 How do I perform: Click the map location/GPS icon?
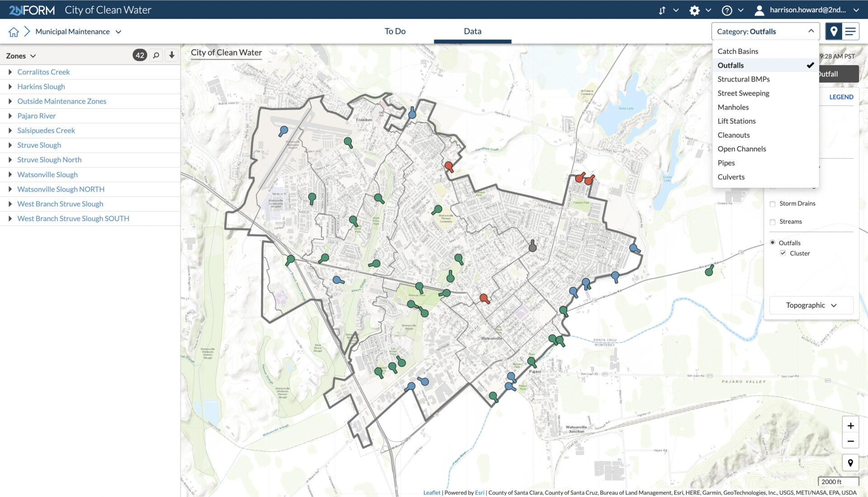[x=834, y=32]
